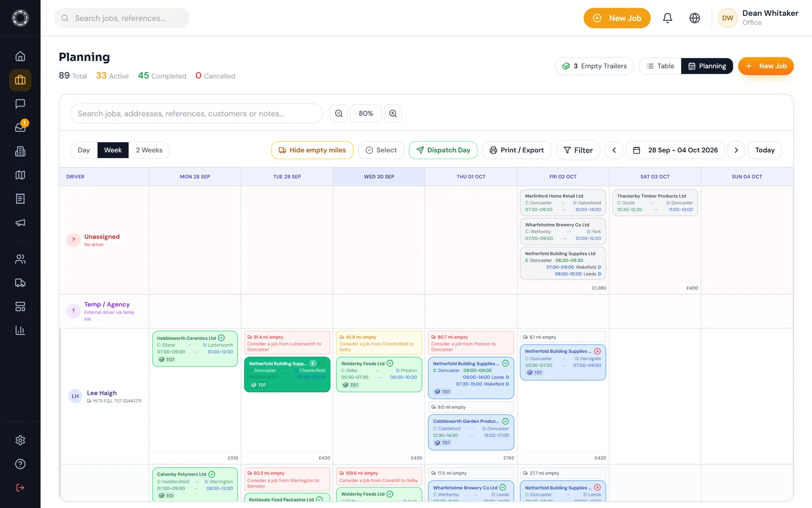Open the map icon in sidebar

(x=20, y=175)
